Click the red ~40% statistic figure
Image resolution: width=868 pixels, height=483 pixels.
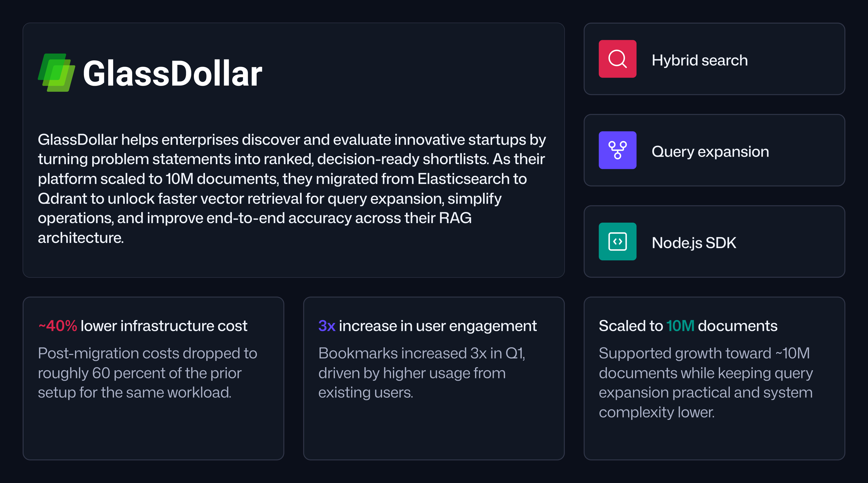tap(58, 326)
